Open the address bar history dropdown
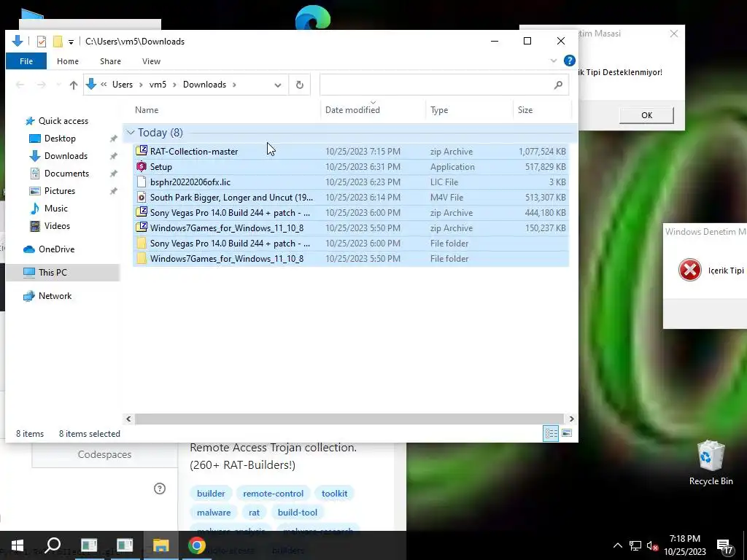 point(278,85)
